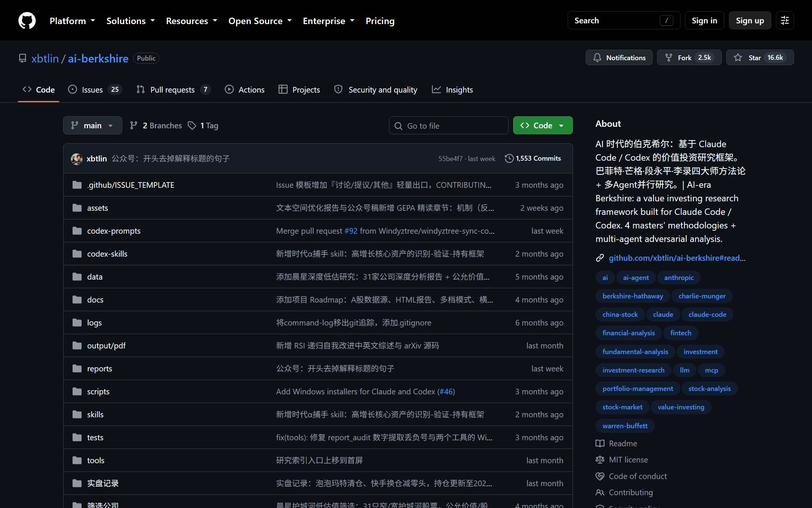Click the people icon beside Contributing
The height and width of the screenshot is (508, 812).
click(x=600, y=492)
